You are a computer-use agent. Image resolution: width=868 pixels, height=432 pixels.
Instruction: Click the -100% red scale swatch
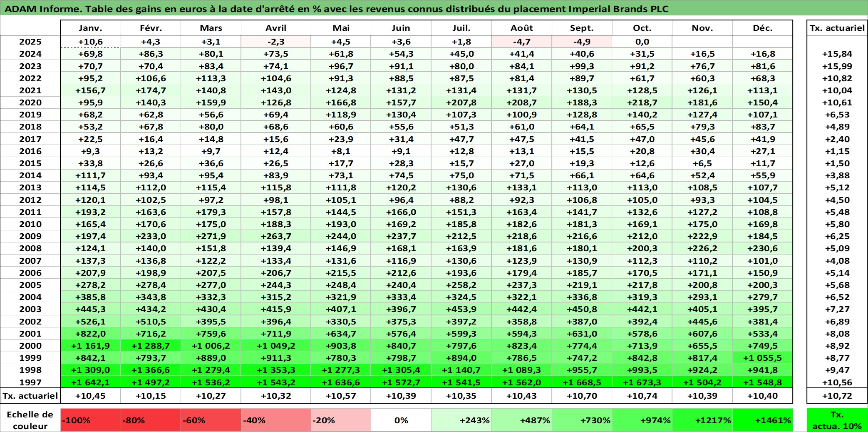pyautogui.click(x=90, y=420)
